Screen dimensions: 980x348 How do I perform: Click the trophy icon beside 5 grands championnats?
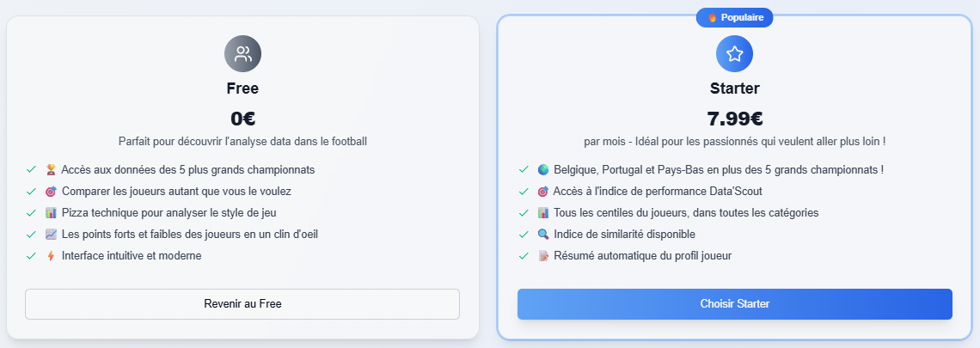click(52, 170)
